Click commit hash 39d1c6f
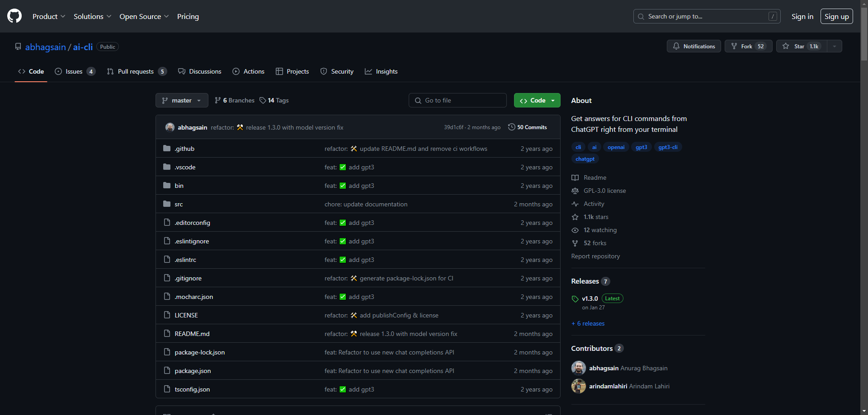 453,127
